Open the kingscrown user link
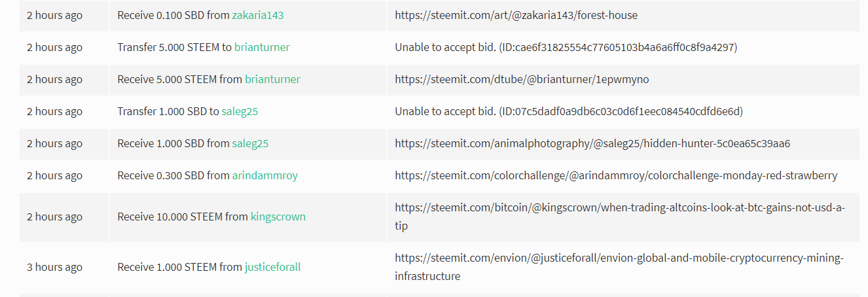868x297 pixels. [x=278, y=217]
